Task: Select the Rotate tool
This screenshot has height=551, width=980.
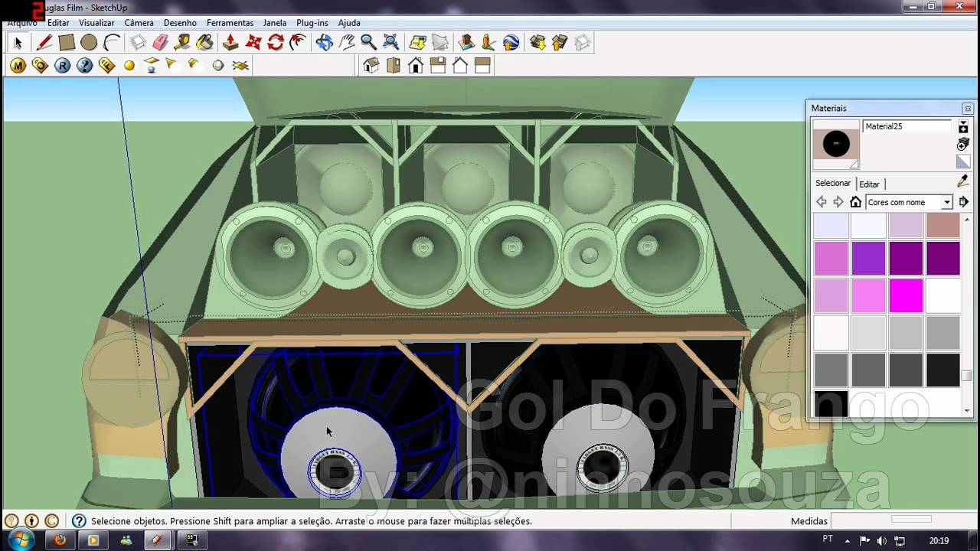Action: pyautogui.click(x=276, y=43)
